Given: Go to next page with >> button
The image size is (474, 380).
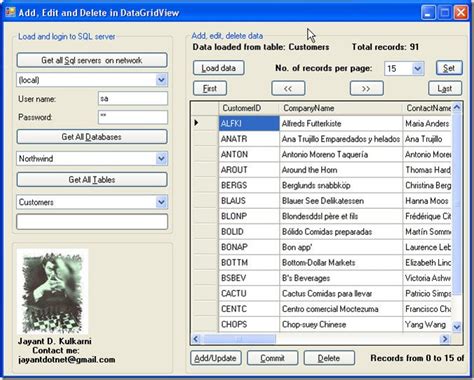Looking at the screenshot, I should 367,89.
